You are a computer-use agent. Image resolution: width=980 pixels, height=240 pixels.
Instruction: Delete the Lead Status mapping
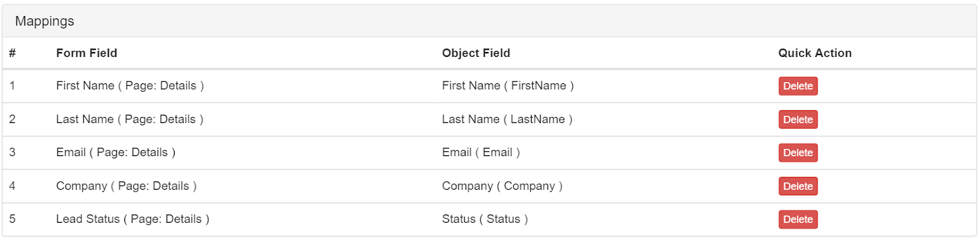798,219
